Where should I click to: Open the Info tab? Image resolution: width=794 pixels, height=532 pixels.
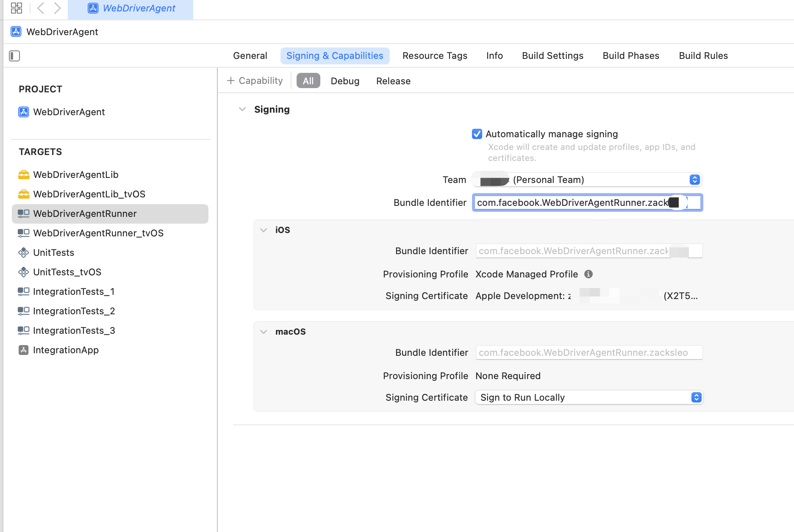(x=494, y=55)
